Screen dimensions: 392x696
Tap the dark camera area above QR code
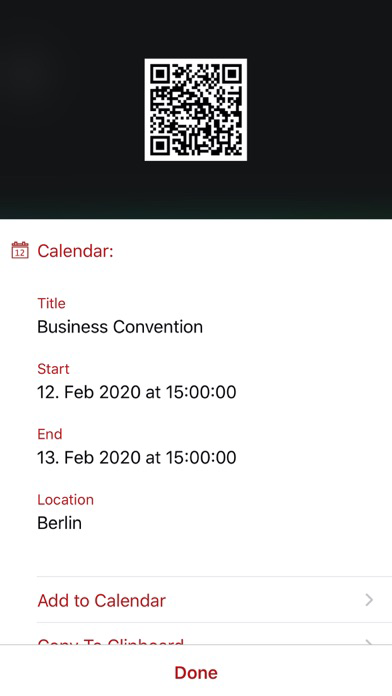(x=196, y=29)
